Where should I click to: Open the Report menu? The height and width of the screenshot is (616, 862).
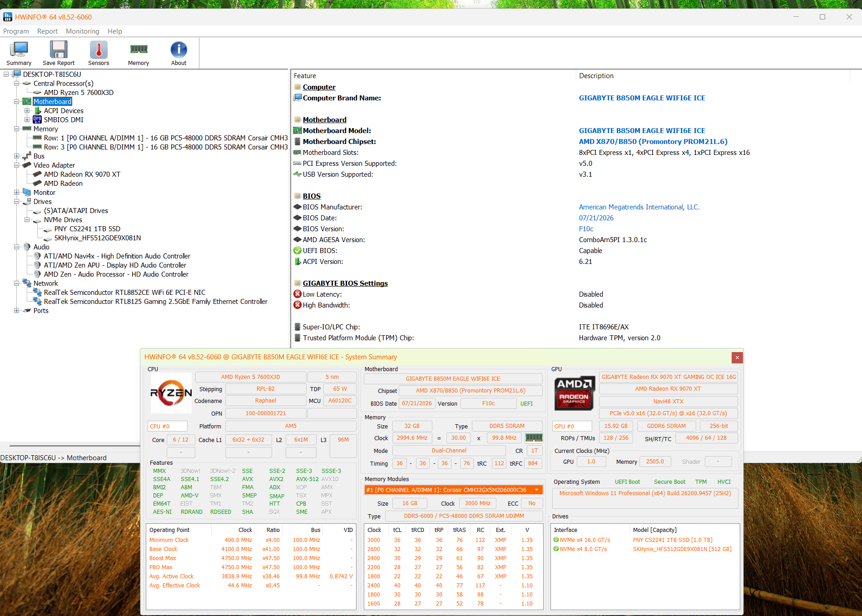coord(47,31)
